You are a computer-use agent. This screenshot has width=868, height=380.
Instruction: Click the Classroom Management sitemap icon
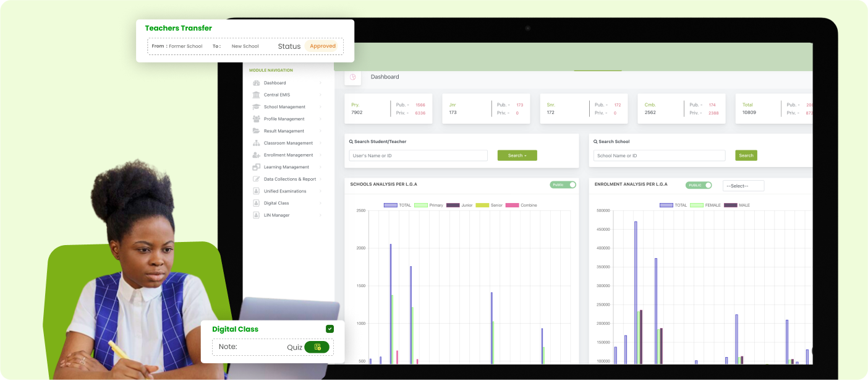[256, 143]
